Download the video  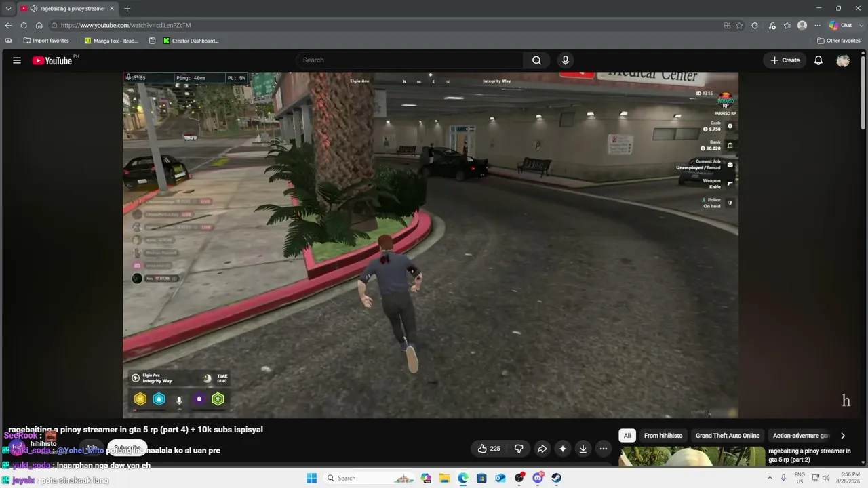tap(583, 449)
